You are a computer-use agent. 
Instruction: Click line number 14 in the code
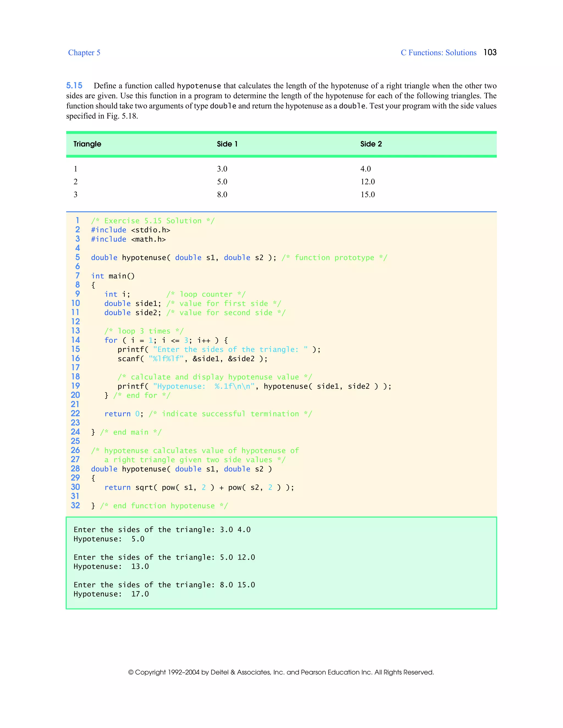tap(76, 340)
